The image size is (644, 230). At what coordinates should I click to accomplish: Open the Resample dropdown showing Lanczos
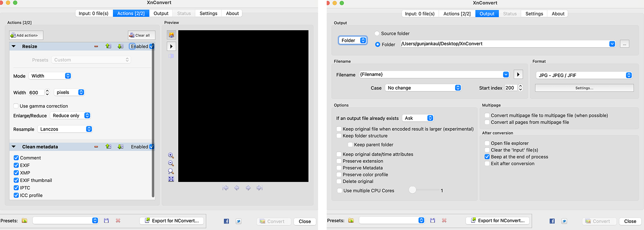click(x=65, y=129)
